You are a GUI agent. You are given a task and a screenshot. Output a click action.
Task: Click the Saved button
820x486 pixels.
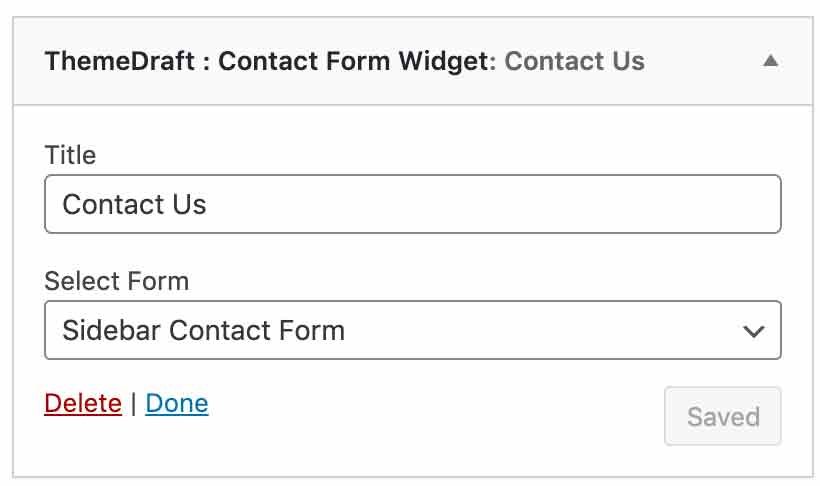tap(723, 416)
